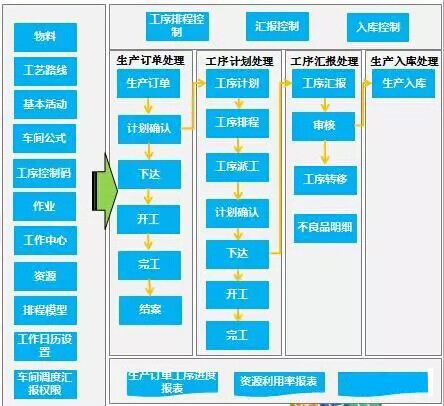The image size is (444, 406).
Task: Select the 汇报控制 box
Action: [x=277, y=26]
